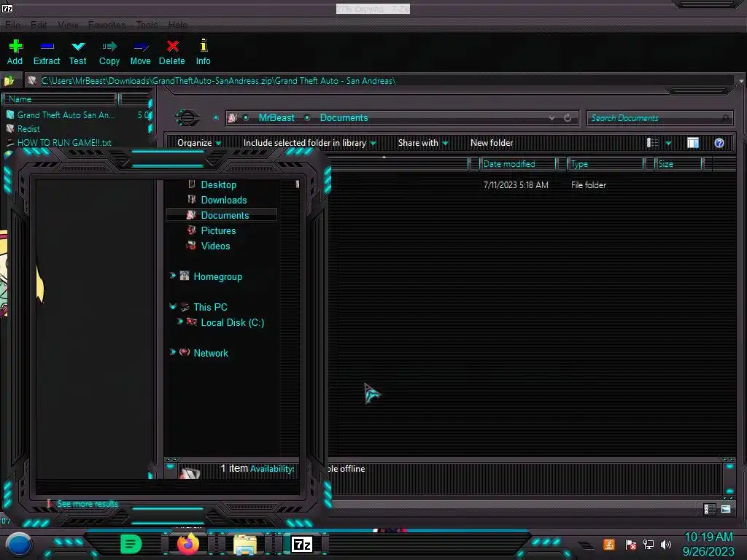Click the Network icon in navigation pane
Image resolution: width=747 pixels, height=560 pixels.
(185, 352)
